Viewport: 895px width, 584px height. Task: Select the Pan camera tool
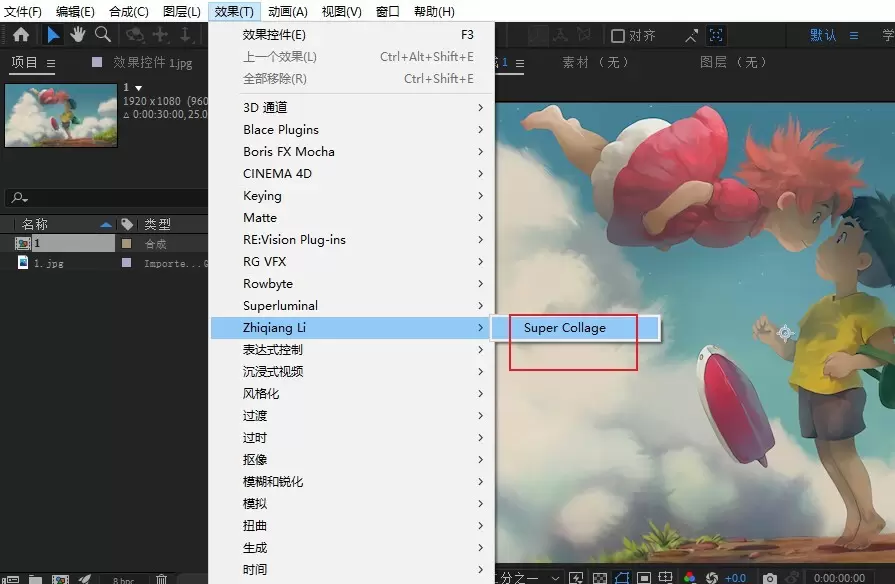point(160,35)
